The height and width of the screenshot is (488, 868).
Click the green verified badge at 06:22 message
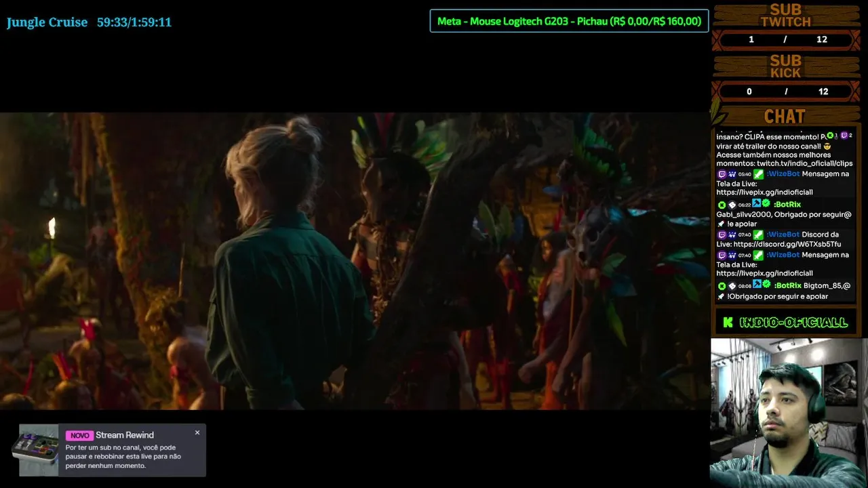[766, 203]
